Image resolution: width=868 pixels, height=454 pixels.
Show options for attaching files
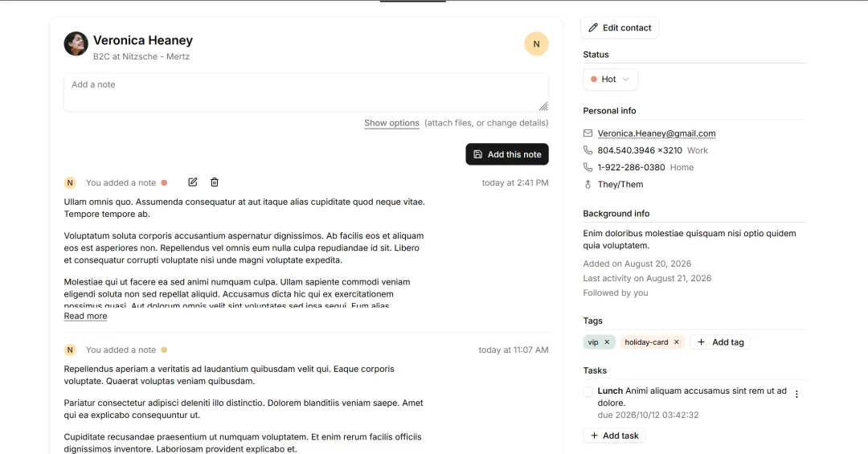391,123
